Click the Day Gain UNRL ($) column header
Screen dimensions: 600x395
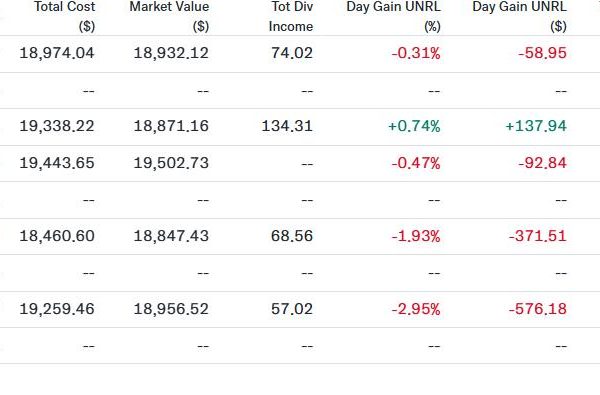[x=519, y=16]
